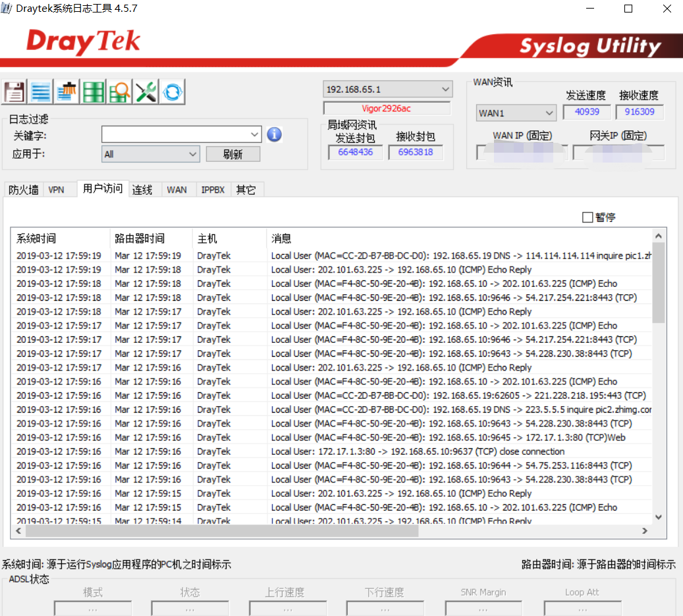
Task: Click the horizontal scrollbar thumb of the log
Action: 222,531
